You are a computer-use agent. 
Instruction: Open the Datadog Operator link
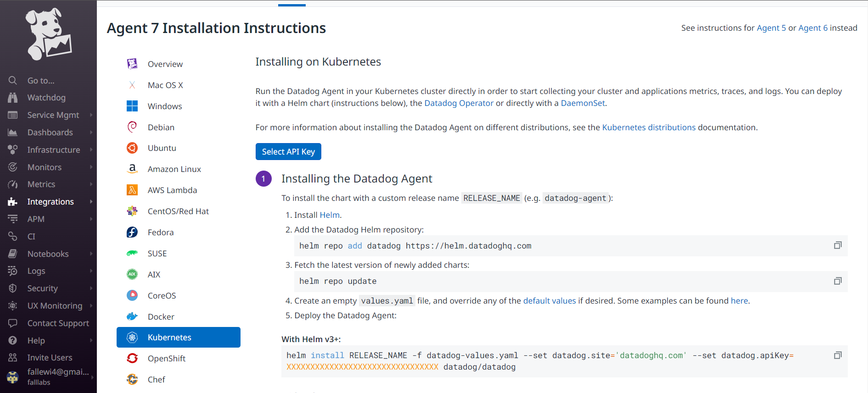click(459, 103)
